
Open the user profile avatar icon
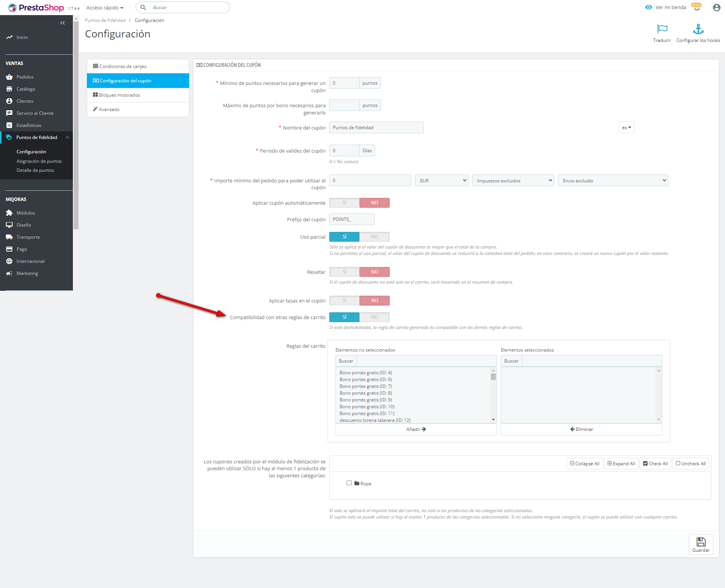[716, 8]
